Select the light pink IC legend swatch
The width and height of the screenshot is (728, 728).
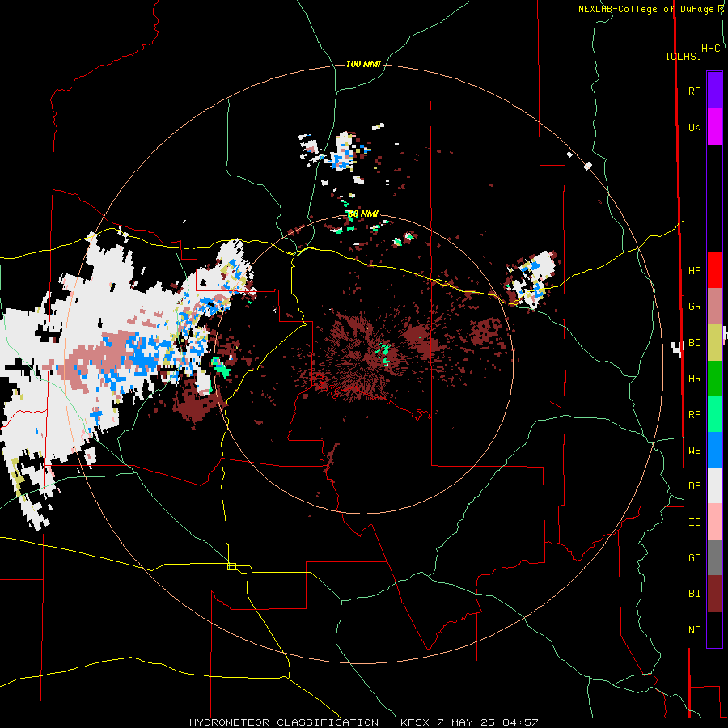tap(714, 522)
